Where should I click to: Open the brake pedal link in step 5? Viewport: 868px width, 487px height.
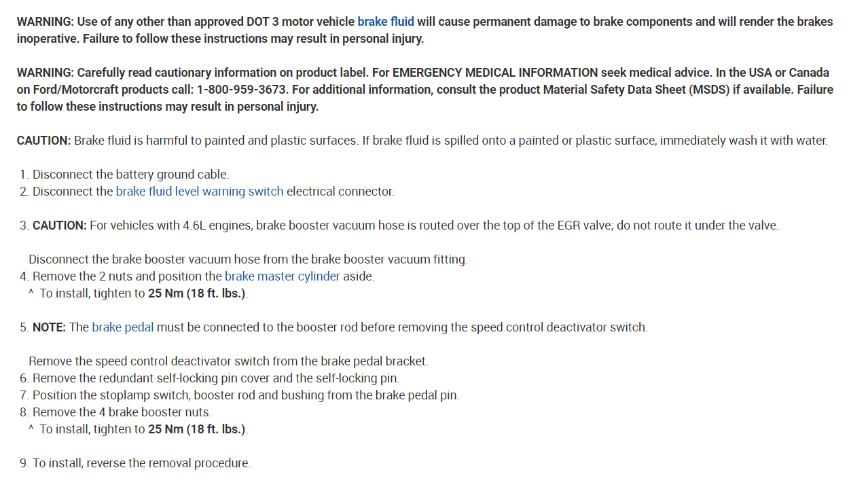coord(123,327)
